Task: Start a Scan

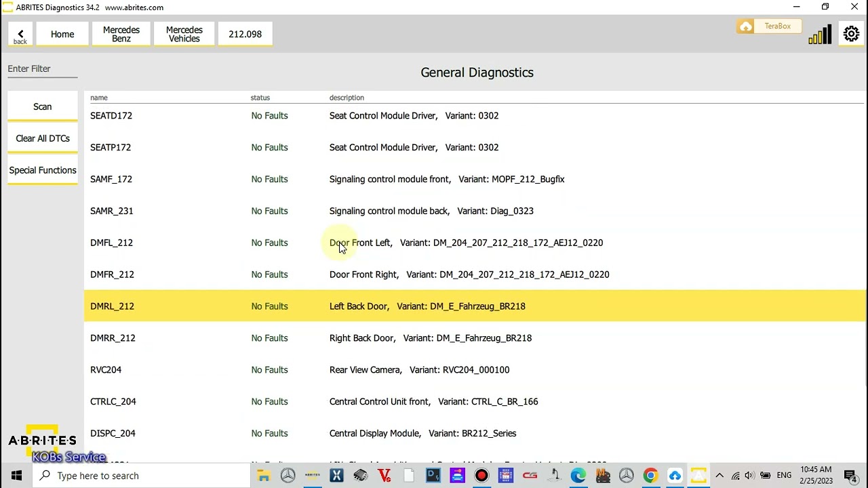Action: [43, 107]
